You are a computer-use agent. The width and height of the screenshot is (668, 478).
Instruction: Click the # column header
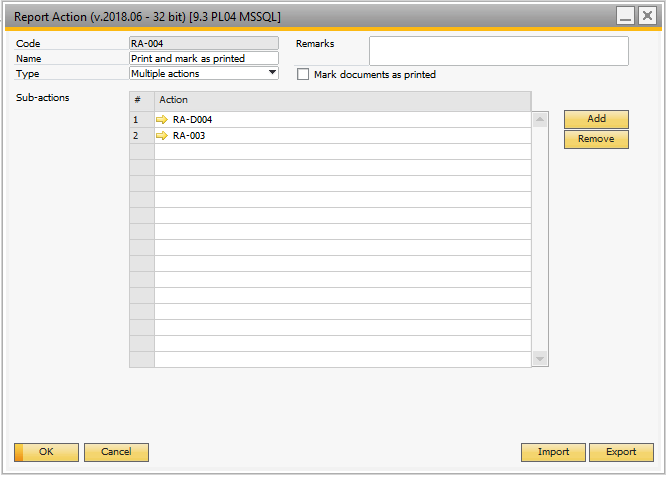(x=142, y=101)
